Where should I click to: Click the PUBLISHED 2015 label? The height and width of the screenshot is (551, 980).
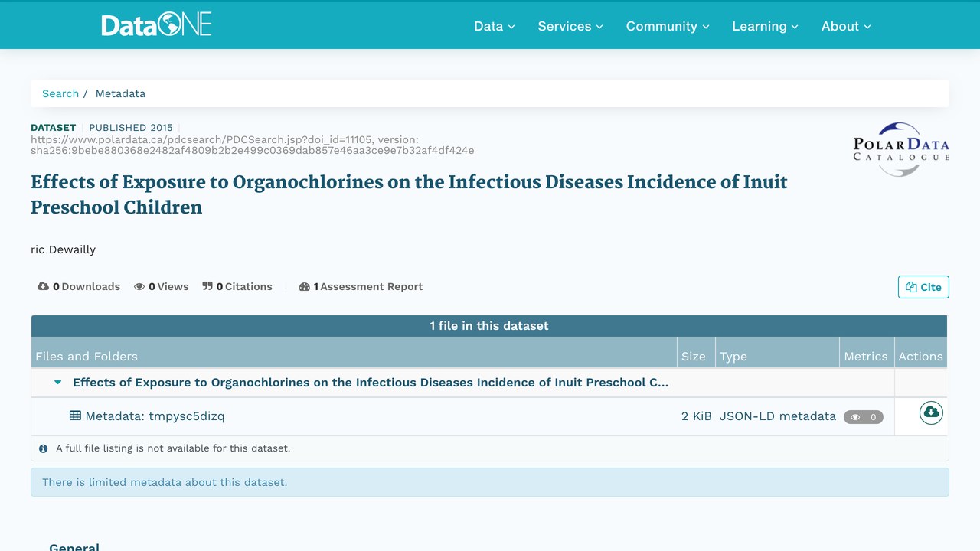[x=131, y=127]
